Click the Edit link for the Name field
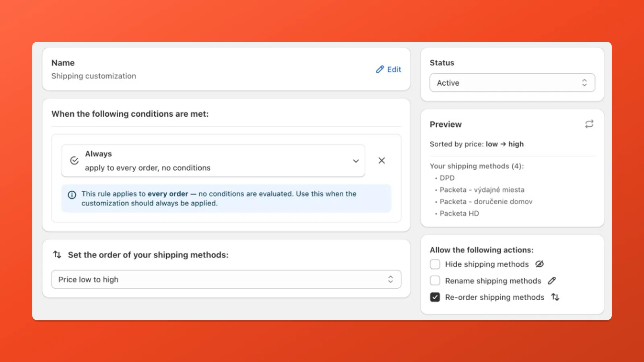The width and height of the screenshot is (644, 362). point(394,69)
